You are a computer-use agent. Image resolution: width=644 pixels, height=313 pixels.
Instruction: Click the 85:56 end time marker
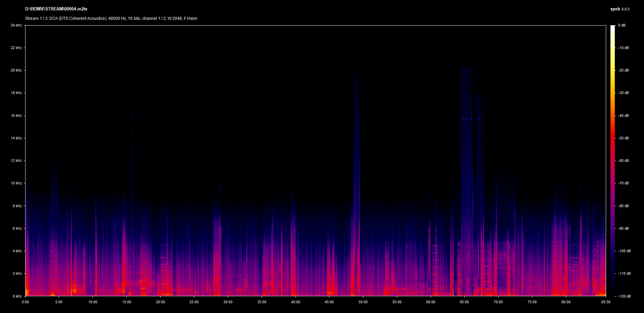tap(606, 302)
